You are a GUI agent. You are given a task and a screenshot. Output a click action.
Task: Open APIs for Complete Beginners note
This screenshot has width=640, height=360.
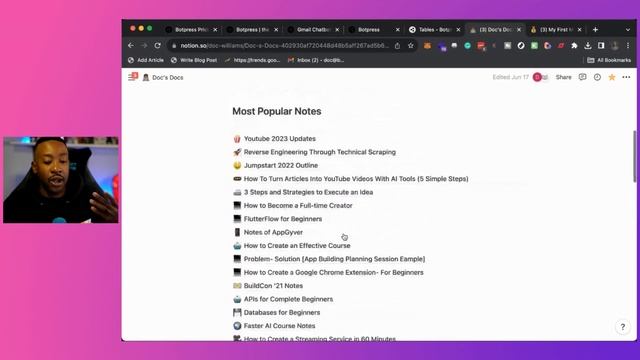pyautogui.click(x=288, y=299)
